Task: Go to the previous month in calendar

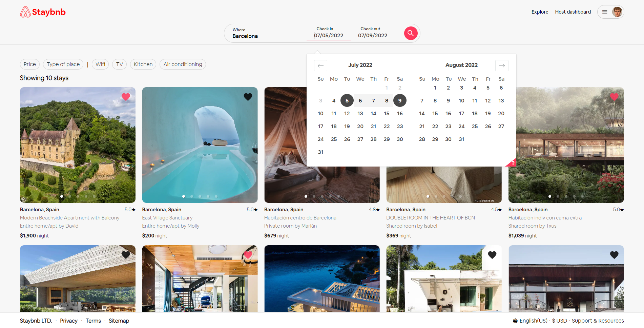Action: [x=320, y=65]
